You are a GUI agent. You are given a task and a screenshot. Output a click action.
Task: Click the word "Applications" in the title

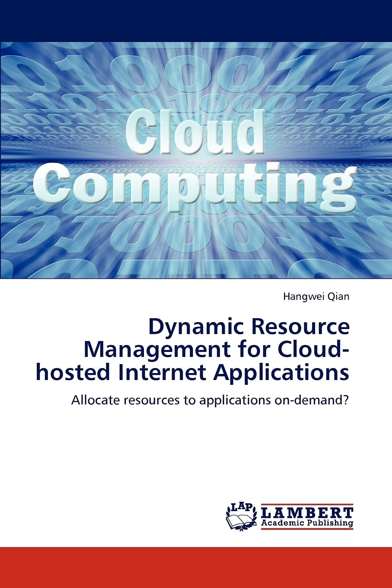[x=280, y=373]
